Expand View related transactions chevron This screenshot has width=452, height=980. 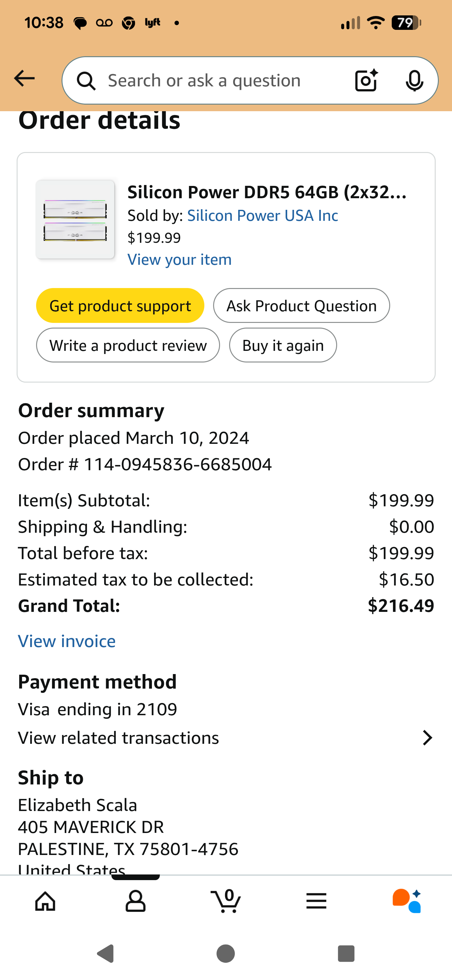tap(427, 738)
